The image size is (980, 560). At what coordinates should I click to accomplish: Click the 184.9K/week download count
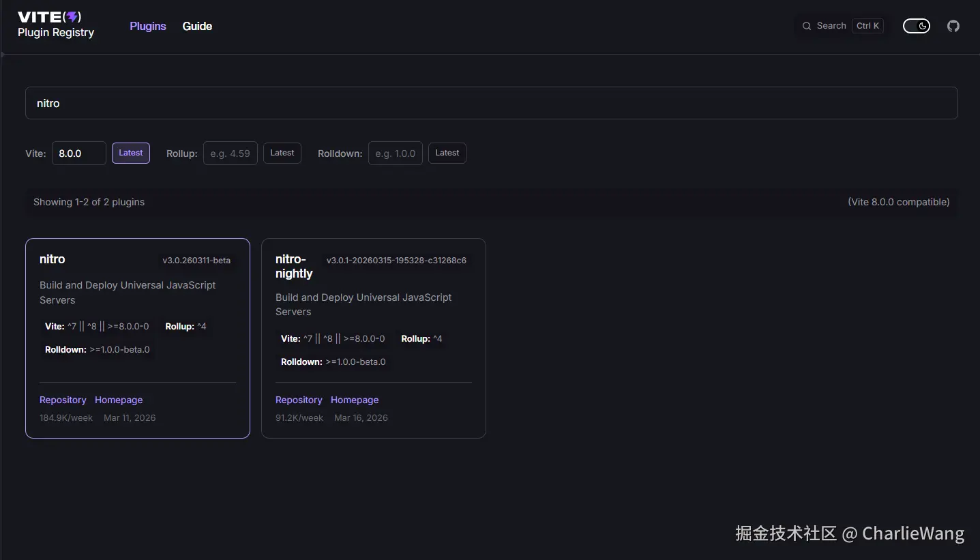pos(66,417)
